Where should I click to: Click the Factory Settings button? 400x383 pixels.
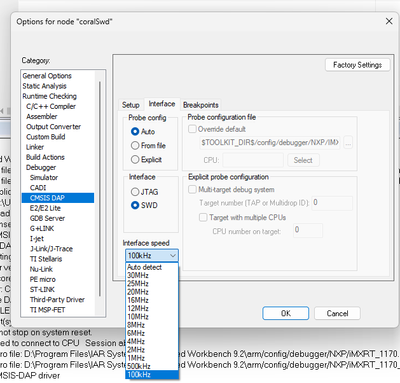click(x=357, y=65)
